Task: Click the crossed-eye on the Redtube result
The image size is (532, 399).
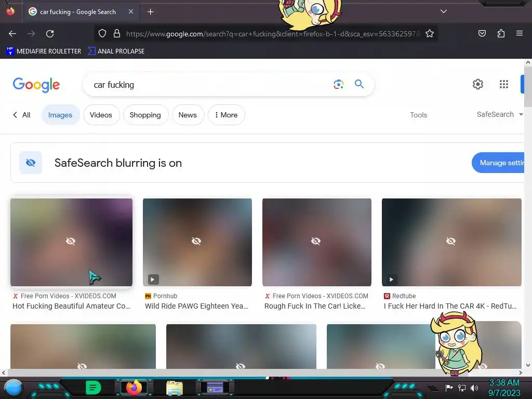Action: pos(451,241)
